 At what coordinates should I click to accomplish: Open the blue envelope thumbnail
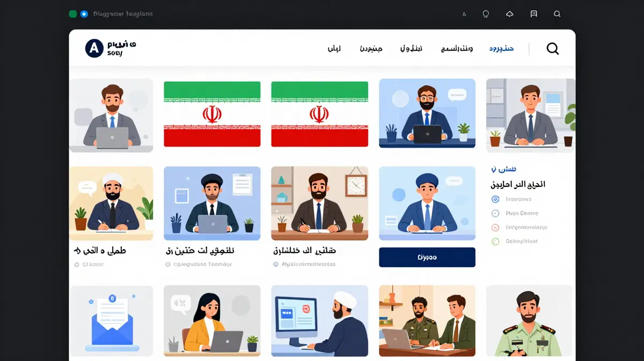(111, 321)
